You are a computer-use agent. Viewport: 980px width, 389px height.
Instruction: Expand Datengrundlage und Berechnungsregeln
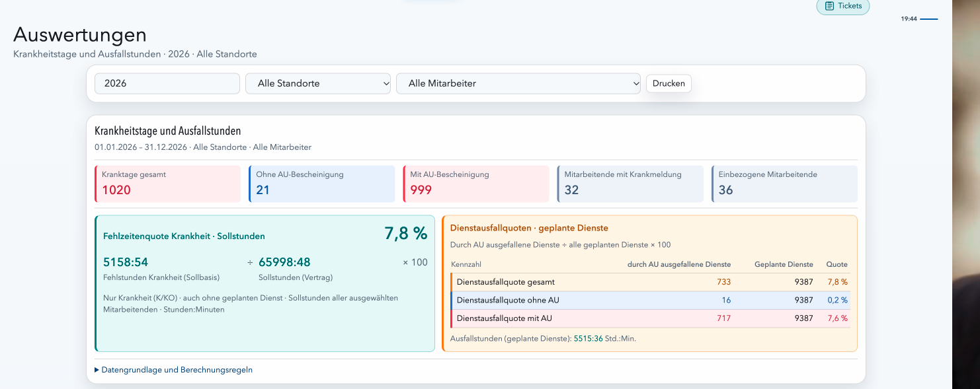coord(174,370)
